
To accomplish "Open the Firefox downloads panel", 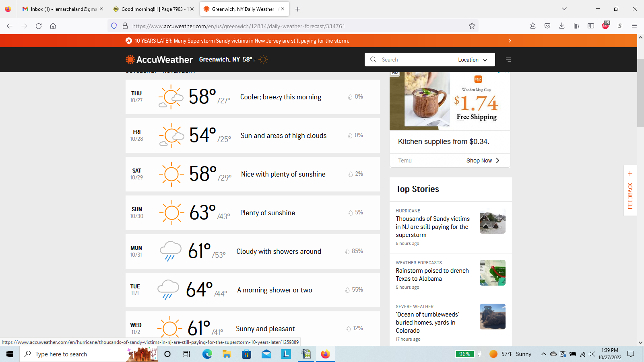I will pyautogui.click(x=561, y=26).
